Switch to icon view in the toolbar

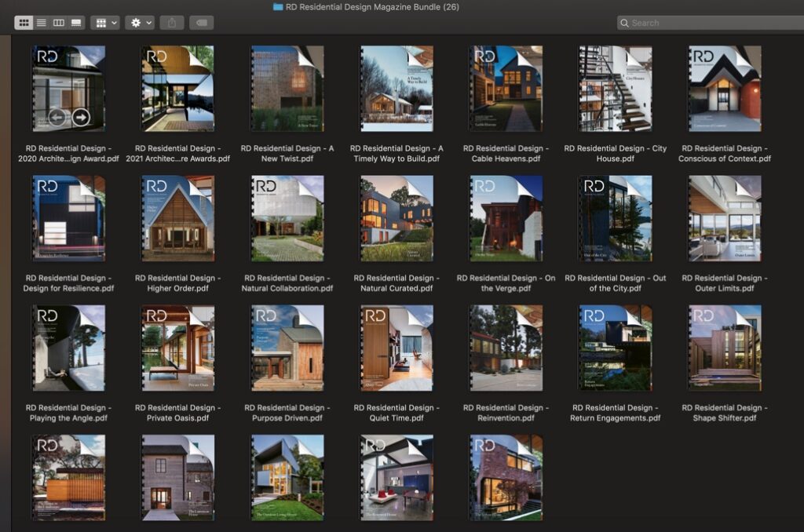tap(25, 22)
